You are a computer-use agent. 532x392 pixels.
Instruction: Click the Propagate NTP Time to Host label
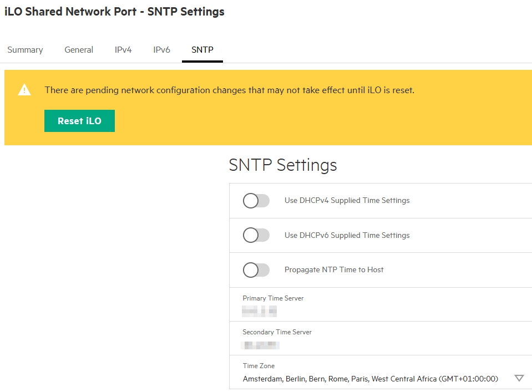coord(334,270)
